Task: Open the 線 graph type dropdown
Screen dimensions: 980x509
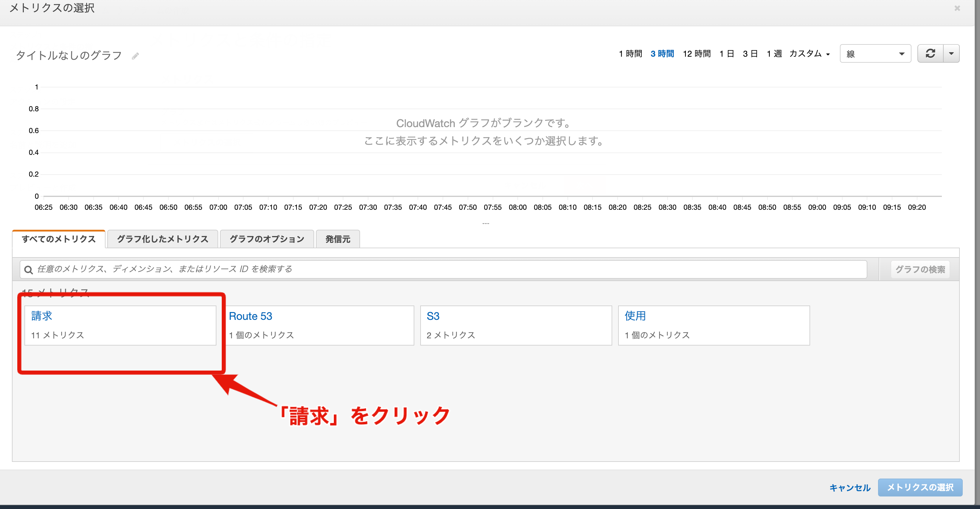Action: pos(874,54)
